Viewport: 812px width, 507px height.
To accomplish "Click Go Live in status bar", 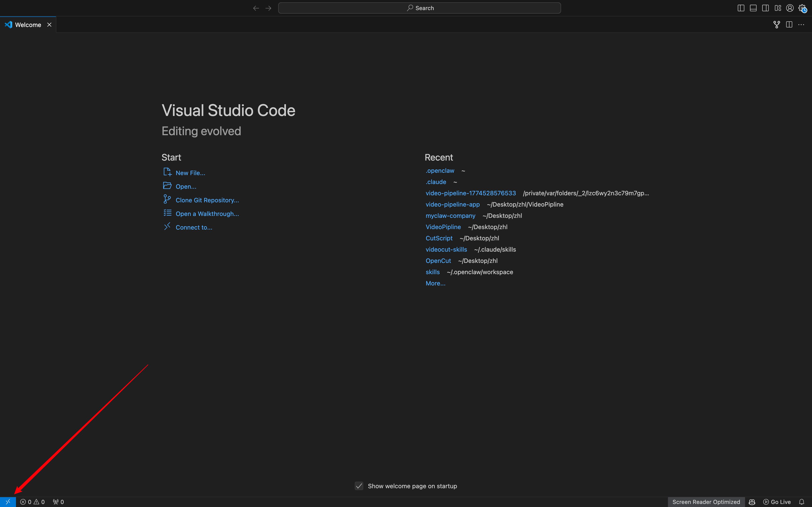I will (777, 502).
